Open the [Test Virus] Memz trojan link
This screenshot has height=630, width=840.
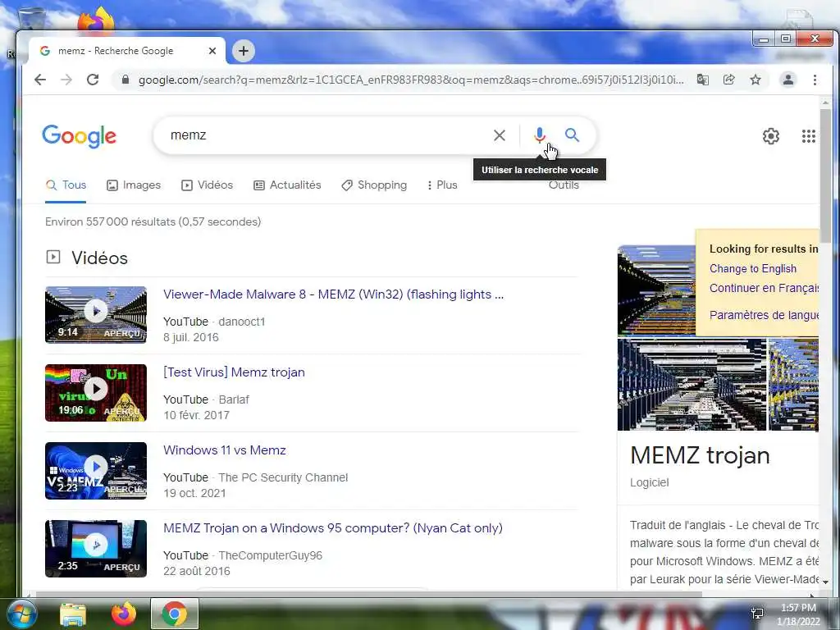(x=234, y=372)
